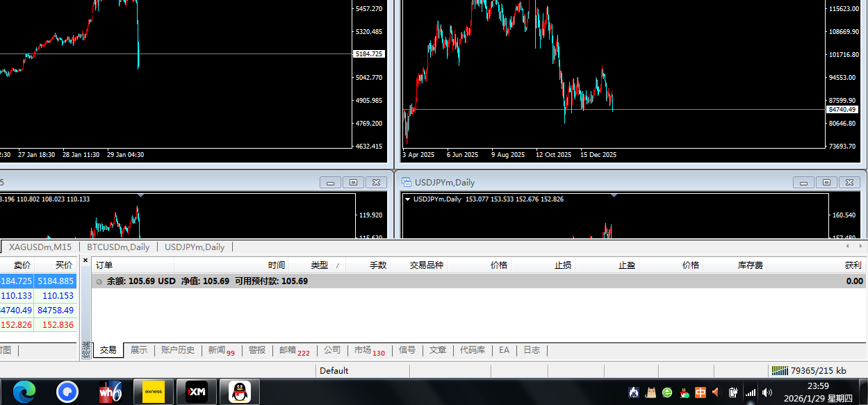
Task: Click the balance row circle icon
Action: click(x=99, y=281)
